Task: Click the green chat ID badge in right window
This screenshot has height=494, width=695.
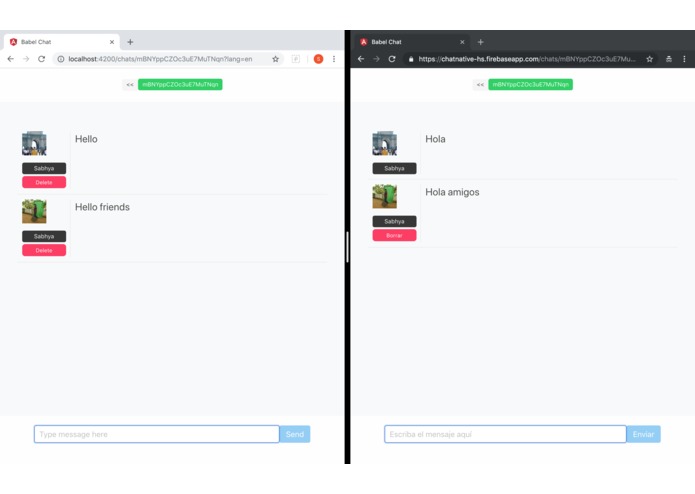Action: 531,85
